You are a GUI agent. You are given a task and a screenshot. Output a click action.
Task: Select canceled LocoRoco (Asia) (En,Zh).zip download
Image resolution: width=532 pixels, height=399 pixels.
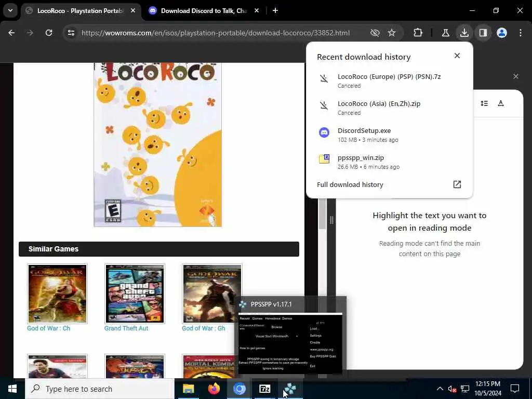coord(389,108)
